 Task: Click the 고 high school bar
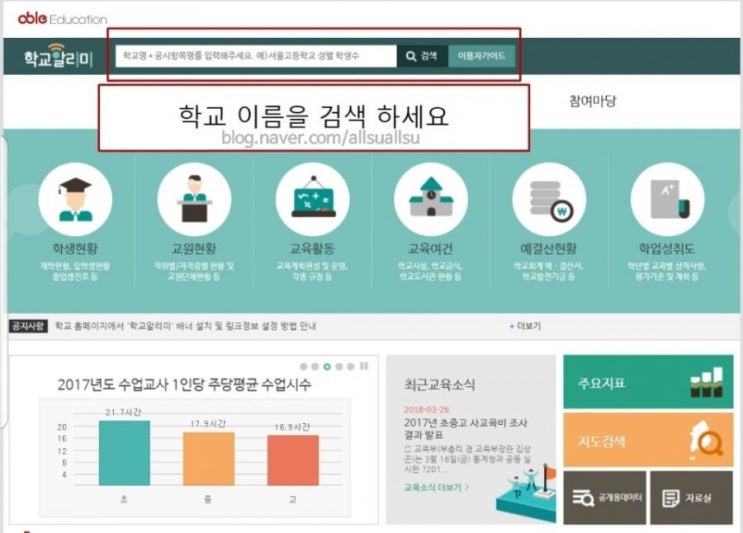pos(293,461)
